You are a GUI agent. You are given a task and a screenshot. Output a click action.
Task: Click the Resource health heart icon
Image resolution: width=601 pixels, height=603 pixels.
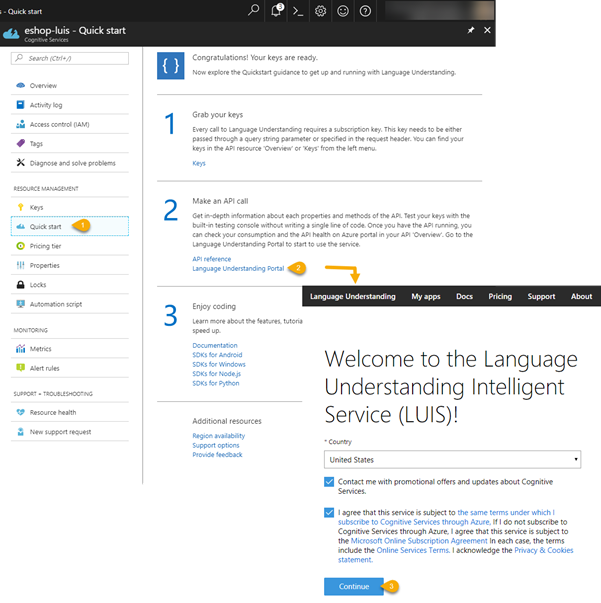point(20,412)
